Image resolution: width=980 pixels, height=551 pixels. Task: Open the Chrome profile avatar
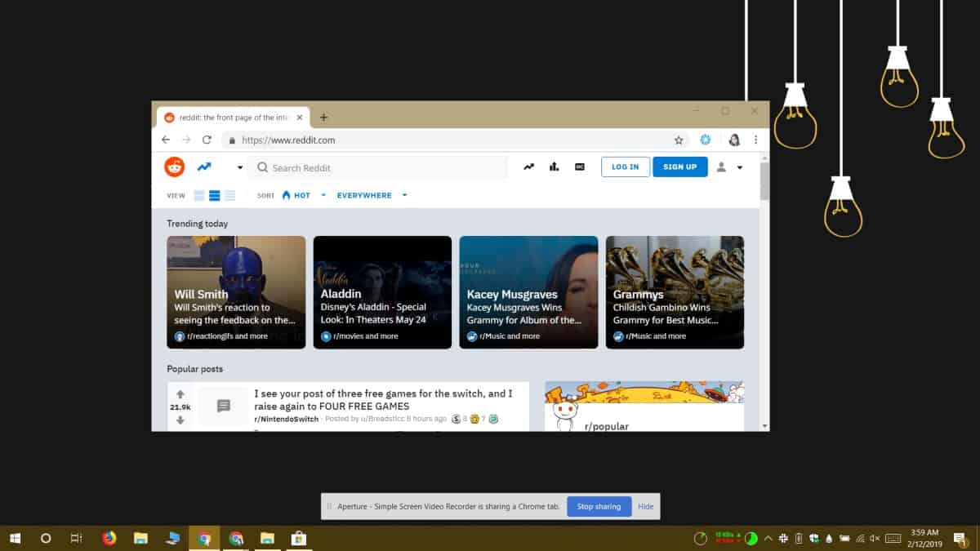pos(734,140)
